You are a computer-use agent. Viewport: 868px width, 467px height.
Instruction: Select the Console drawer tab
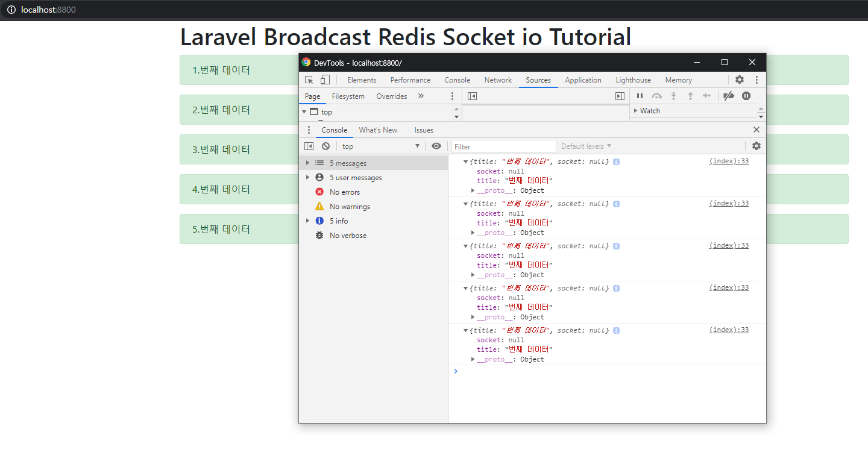pyautogui.click(x=335, y=130)
